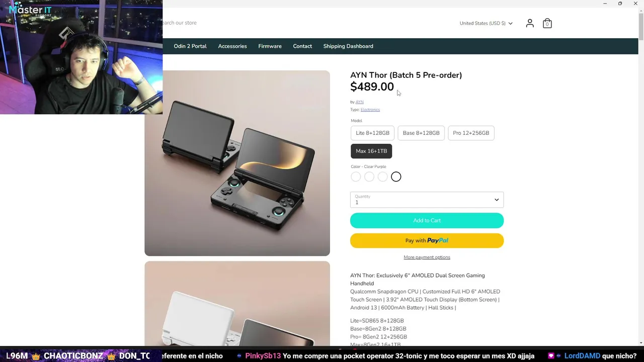The width and height of the screenshot is (644, 362).
Task: Choose the Pro 12+256GB model
Action: tap(471, 133)
